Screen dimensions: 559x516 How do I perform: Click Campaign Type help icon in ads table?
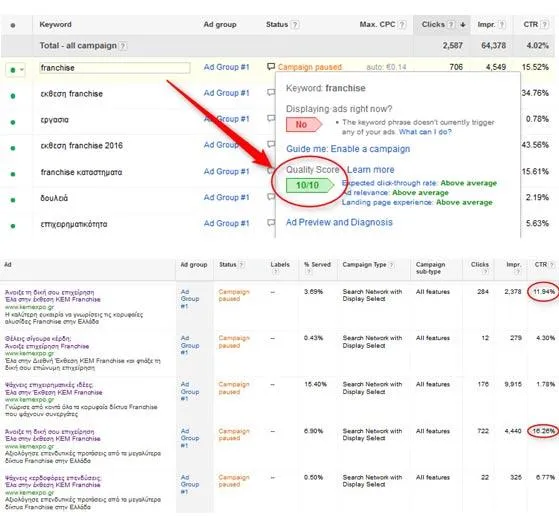coord(391,265)
